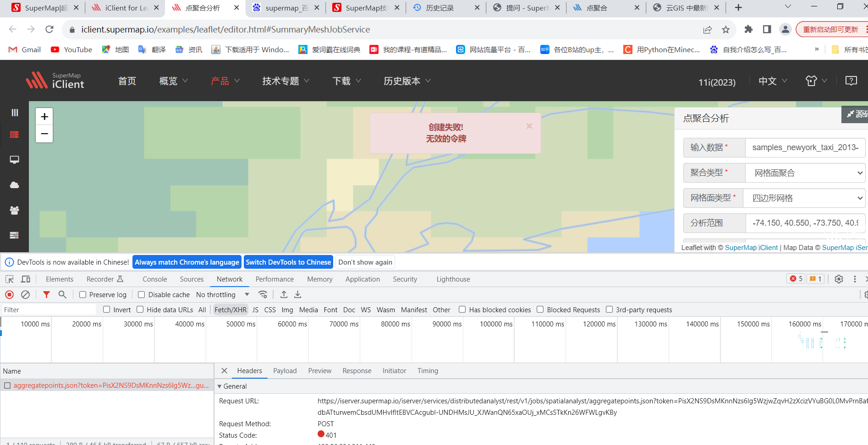Toggle the network filter funnel icon

pos(46,294)
